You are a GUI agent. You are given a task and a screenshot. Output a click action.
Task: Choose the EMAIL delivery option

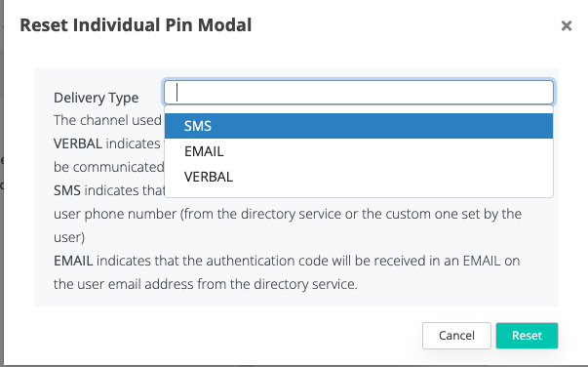click(x=359, y=151)
